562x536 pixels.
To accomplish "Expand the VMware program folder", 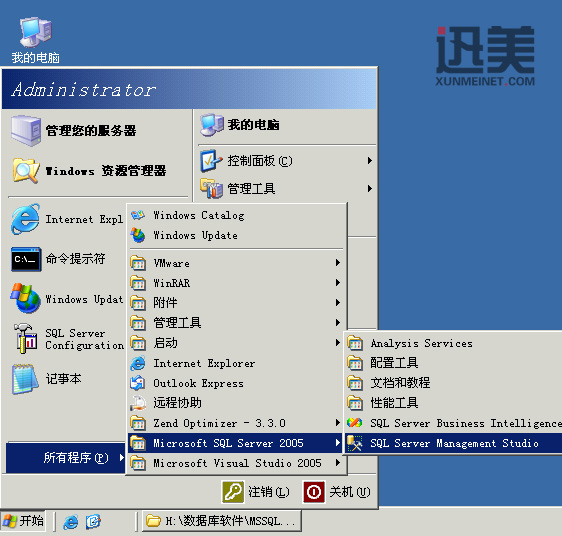I will tap(235, 263).
